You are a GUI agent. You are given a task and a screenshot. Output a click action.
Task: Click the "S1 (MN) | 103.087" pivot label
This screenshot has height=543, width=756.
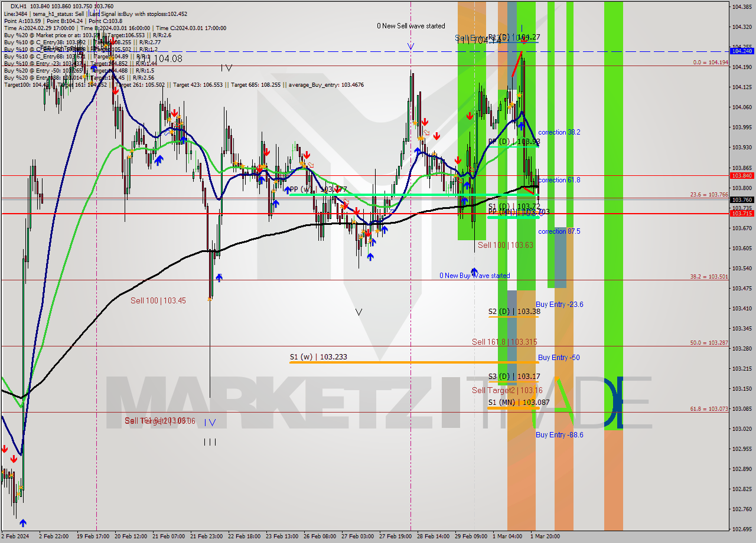(x=519, y=403)
